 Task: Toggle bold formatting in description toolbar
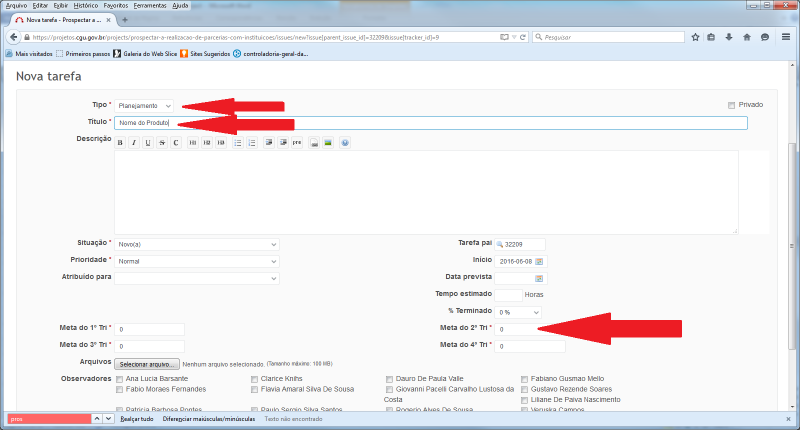120,143
